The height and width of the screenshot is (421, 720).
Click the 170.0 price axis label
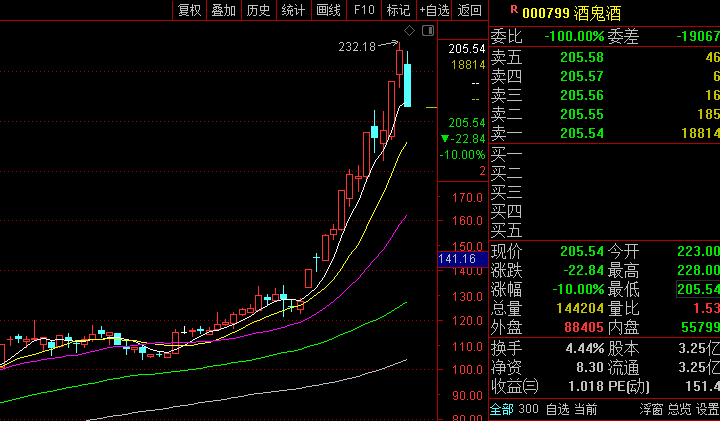[467, 198]
